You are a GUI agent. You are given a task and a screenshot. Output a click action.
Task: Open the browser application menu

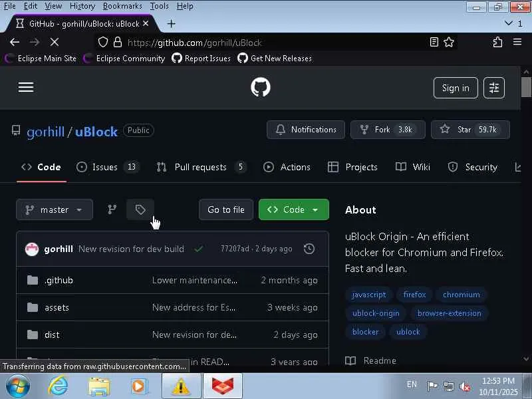517,42
